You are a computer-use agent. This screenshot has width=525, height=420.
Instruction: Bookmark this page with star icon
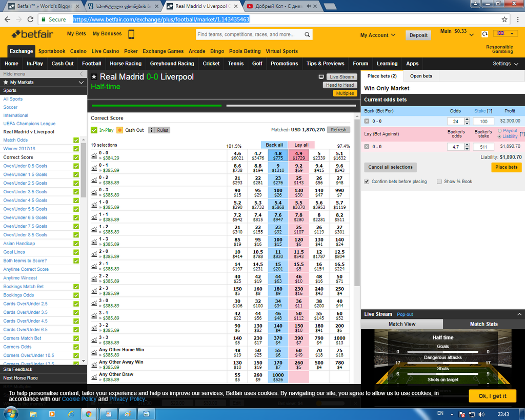(504, 19)
